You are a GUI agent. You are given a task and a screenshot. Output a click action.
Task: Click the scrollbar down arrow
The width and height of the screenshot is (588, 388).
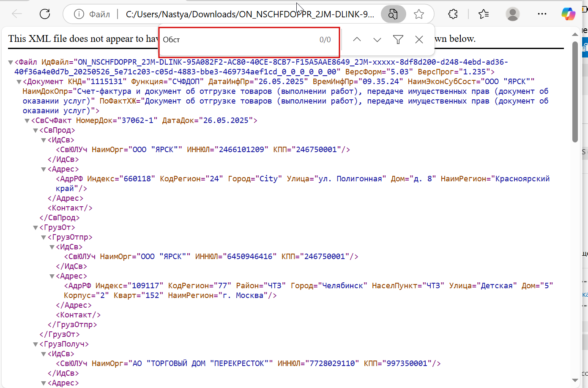575,380
